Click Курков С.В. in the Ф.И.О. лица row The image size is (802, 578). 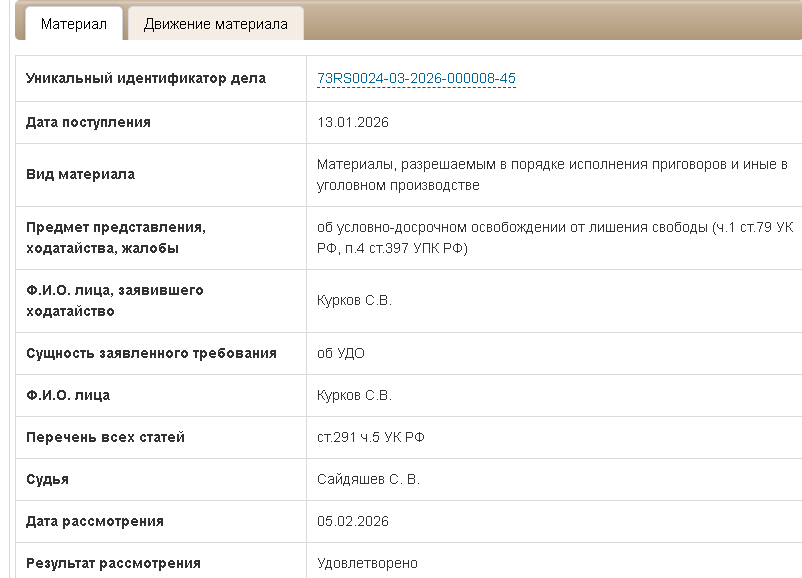(x=354, y=395)
